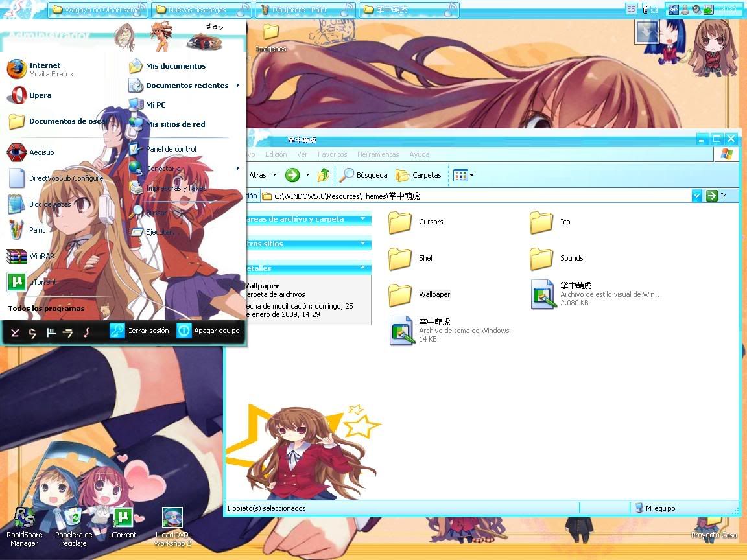Click in the Explorer address bar path

coord(475,196)
